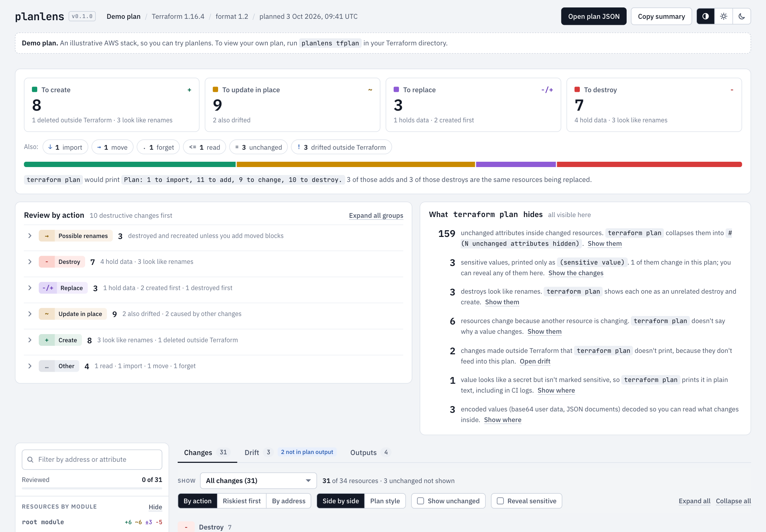Click the Replace -/+ badge
Image resolution: width=766 pixels, height=532 pixels.
48,288
